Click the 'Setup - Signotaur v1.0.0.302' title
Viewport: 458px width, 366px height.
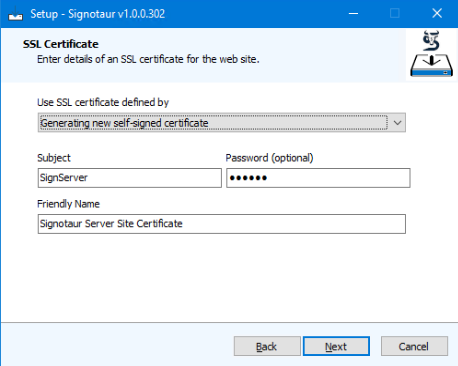(98, 14)
